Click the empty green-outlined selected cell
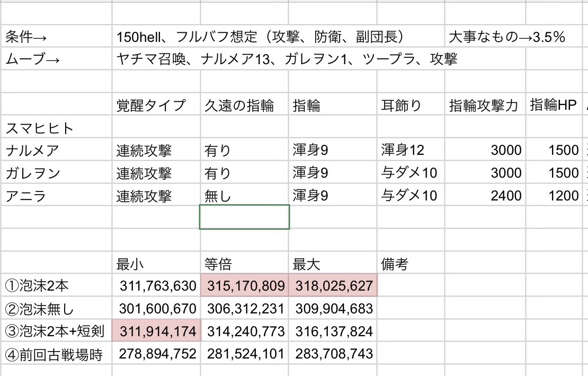588x376 pixels. (244, 217)
